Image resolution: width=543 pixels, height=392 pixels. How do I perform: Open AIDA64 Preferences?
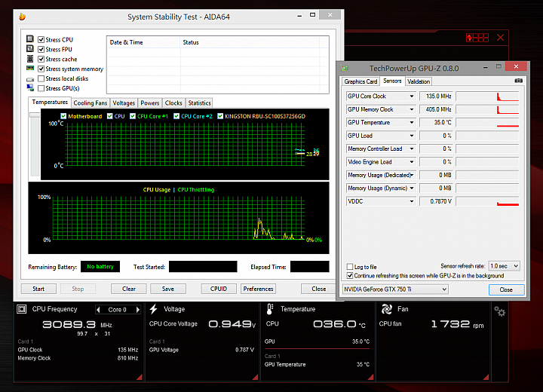click(x=259, y=289)
